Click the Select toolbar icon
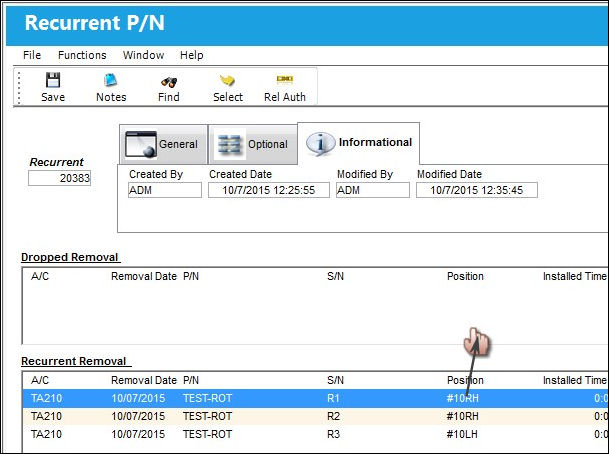 coord(227,80)
